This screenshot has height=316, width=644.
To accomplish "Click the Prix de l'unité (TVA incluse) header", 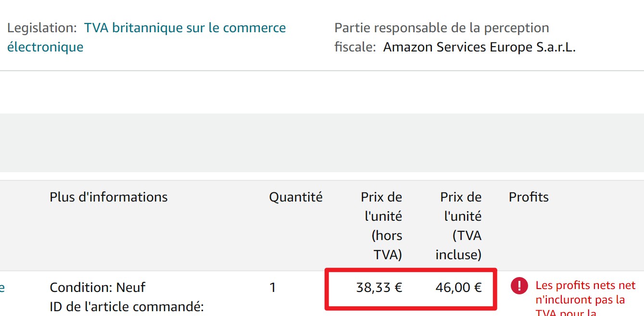I will coord(460,226).
